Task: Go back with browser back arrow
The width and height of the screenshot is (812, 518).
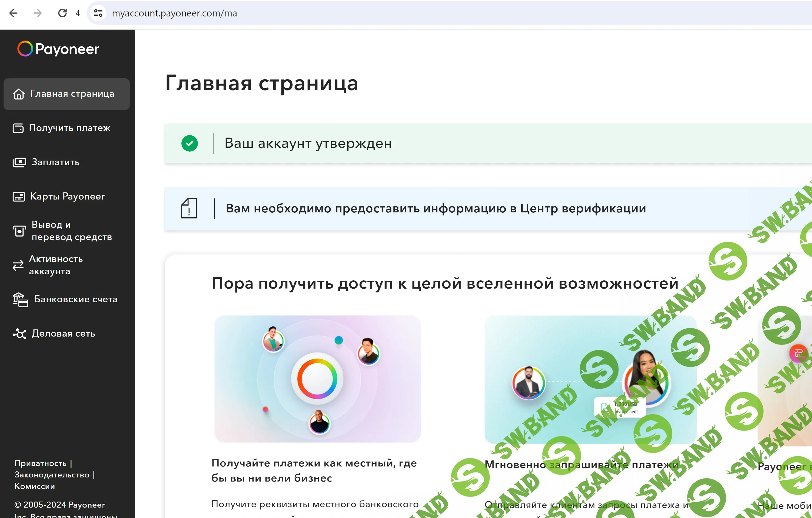Action: (x=13, y=13)
